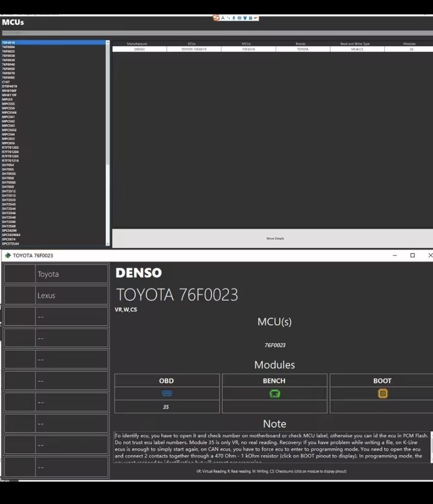
Task: Click the ECUs column header
Action: click(x=192, y=44)
